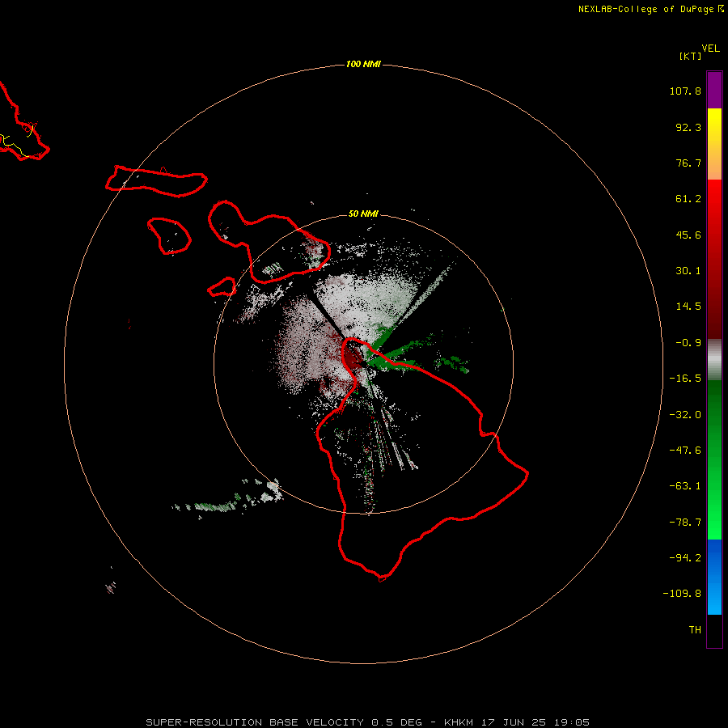Click the -78.7 legend value
This screenshot has height=728, width=728.
685,523
